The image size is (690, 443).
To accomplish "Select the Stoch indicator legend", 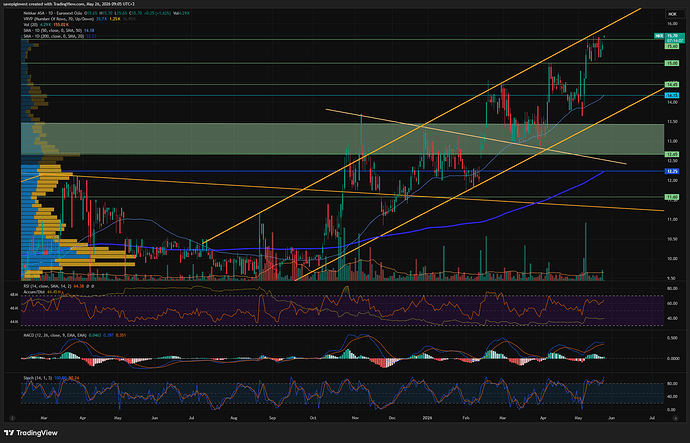I will click(x=51, y=378).
